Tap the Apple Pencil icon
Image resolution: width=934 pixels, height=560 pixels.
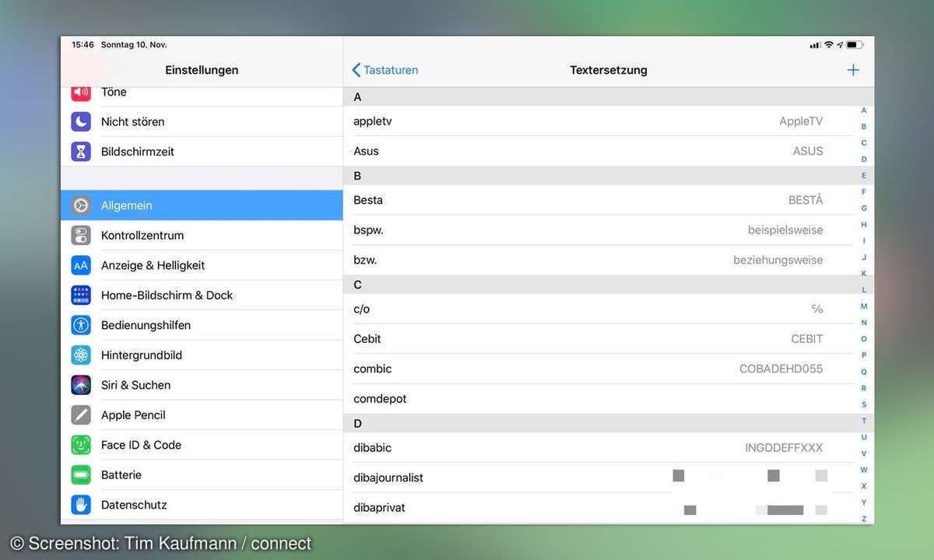tap(81, 415)
